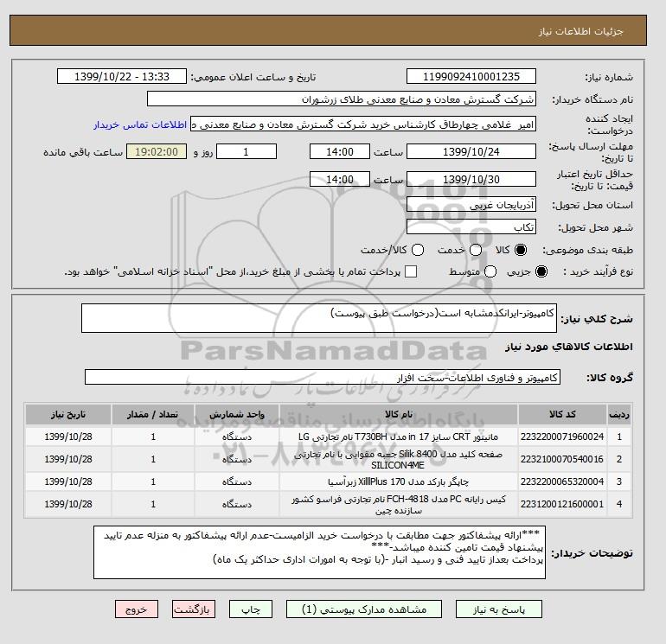Click the چاپ print button
Viewport: 666px width, 644px height.
point(251,609)
